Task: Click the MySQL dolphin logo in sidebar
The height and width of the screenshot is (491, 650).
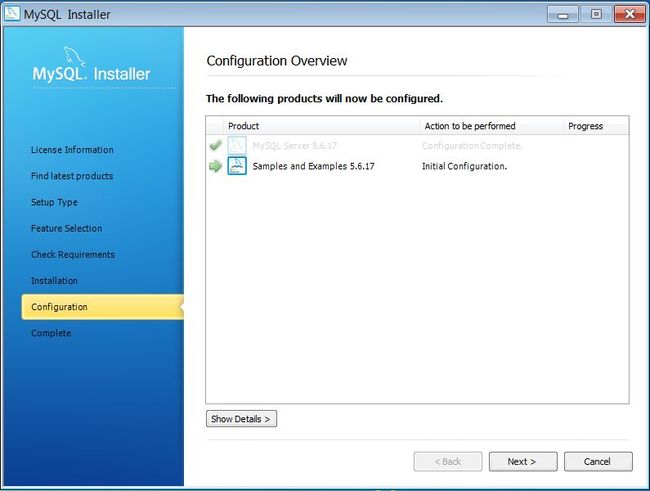Action: click(x=75, y=56)
